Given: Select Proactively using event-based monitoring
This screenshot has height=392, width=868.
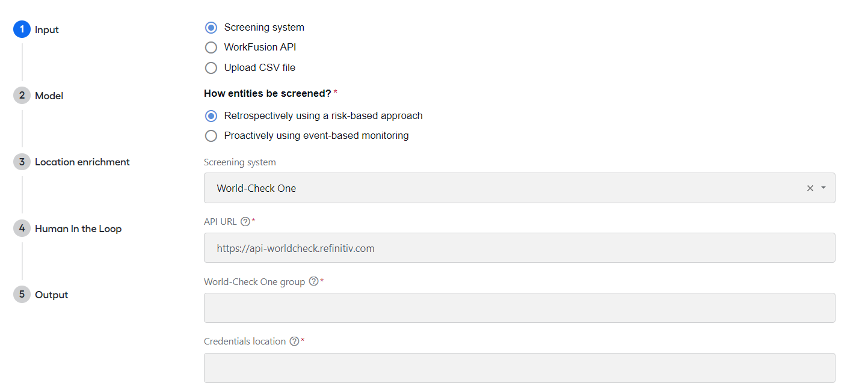Looking at the screenshot, I should pyautogui.click(x=211, y=136).
